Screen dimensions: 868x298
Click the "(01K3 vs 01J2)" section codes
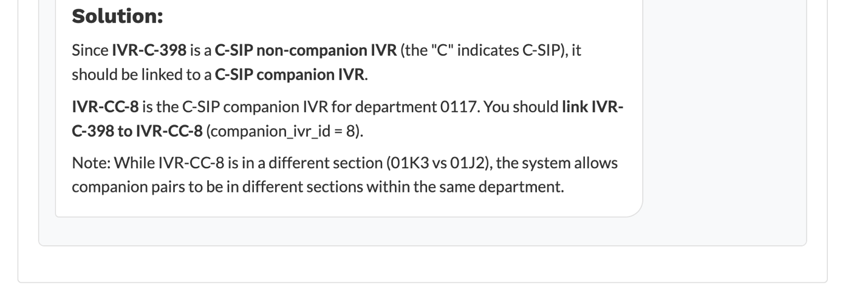point(434,163)
